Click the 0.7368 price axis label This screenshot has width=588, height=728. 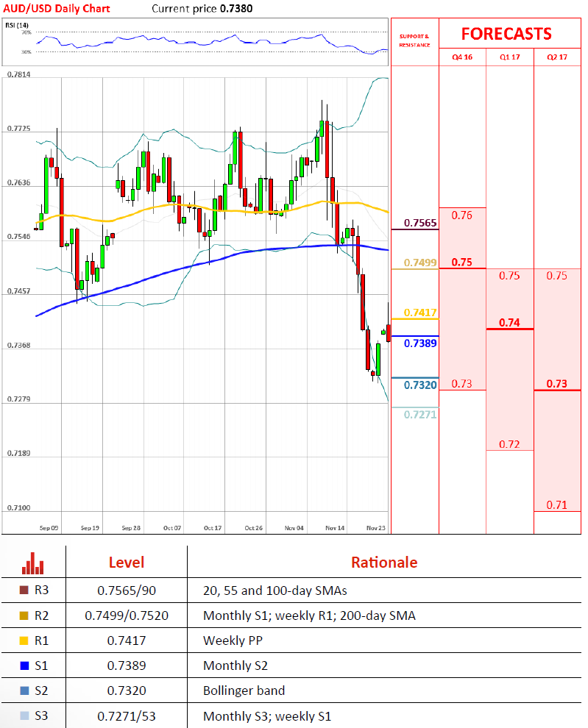tap(18, 346)
